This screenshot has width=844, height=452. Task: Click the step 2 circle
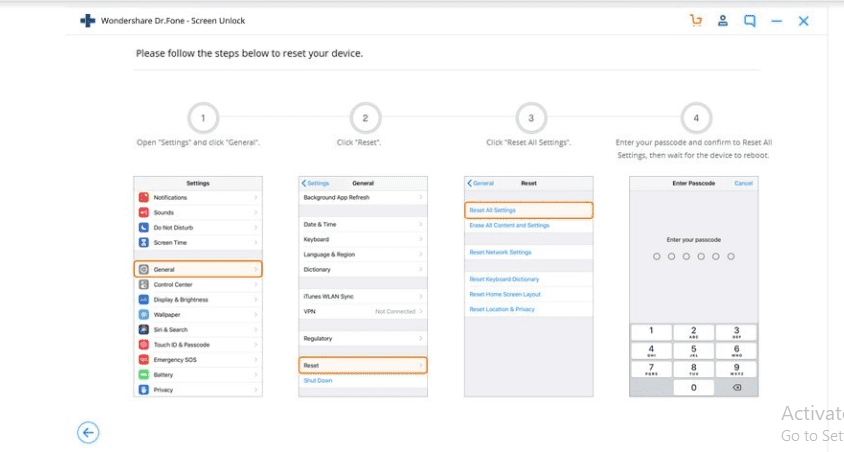pyautogui.click(x=365, y=118)
